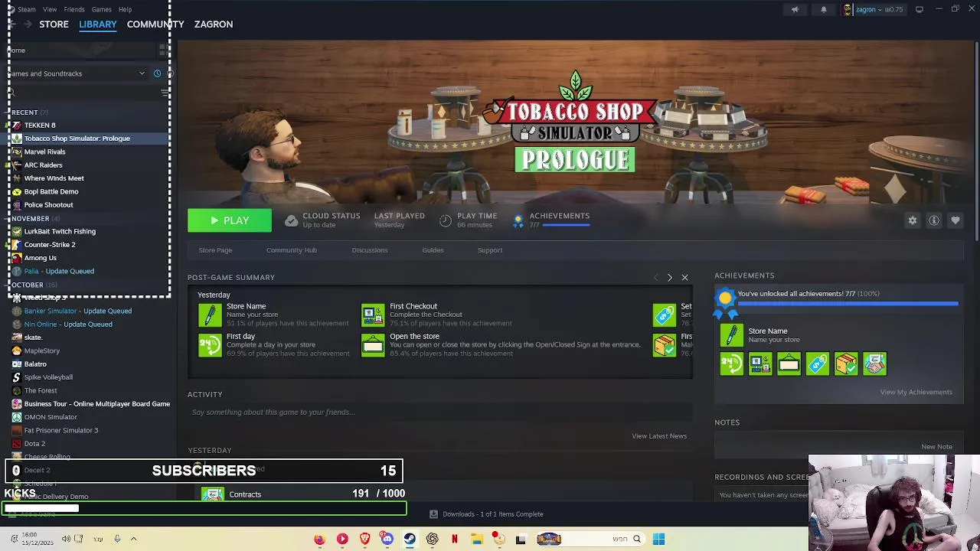Screen dimensions: 980x551
Task: Click the Contracts achievement icon in activity
Action: pyautogui.click(x=212, y=494)
